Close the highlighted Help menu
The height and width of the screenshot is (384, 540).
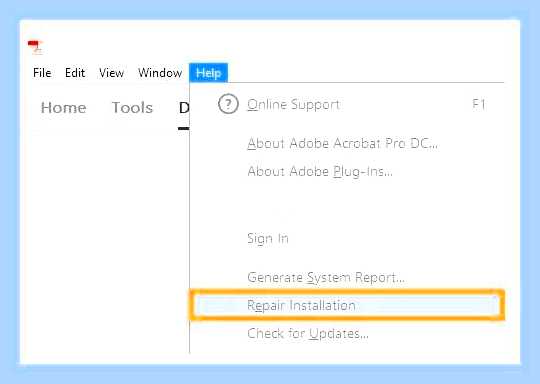208,73
